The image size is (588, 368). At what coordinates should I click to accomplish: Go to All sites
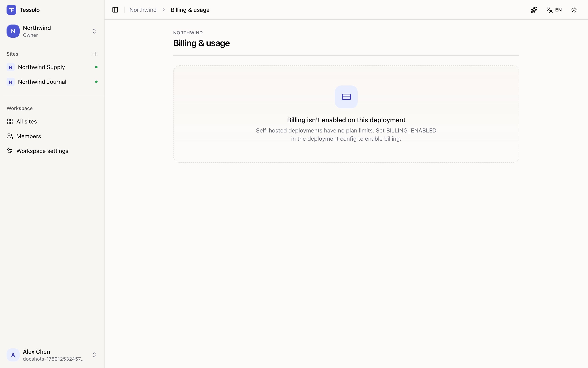[52, 121]
